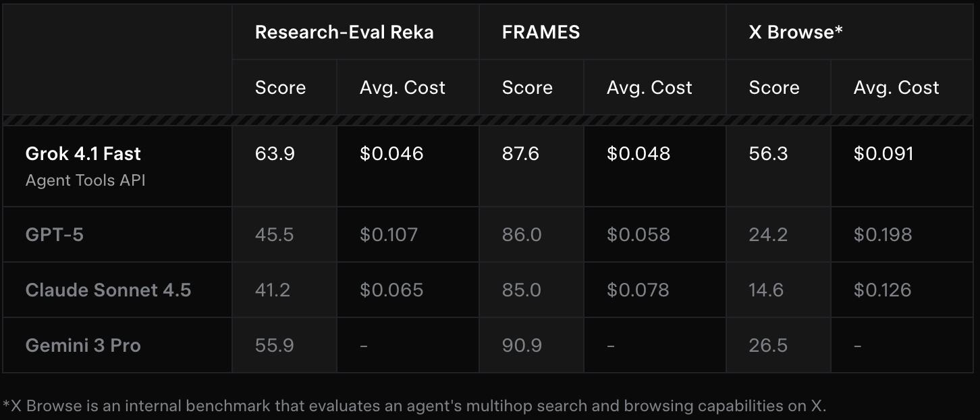Click the $0.126 average cost cell
The height and width of the screenshot is (420, 980).
[x=882, y=290]
